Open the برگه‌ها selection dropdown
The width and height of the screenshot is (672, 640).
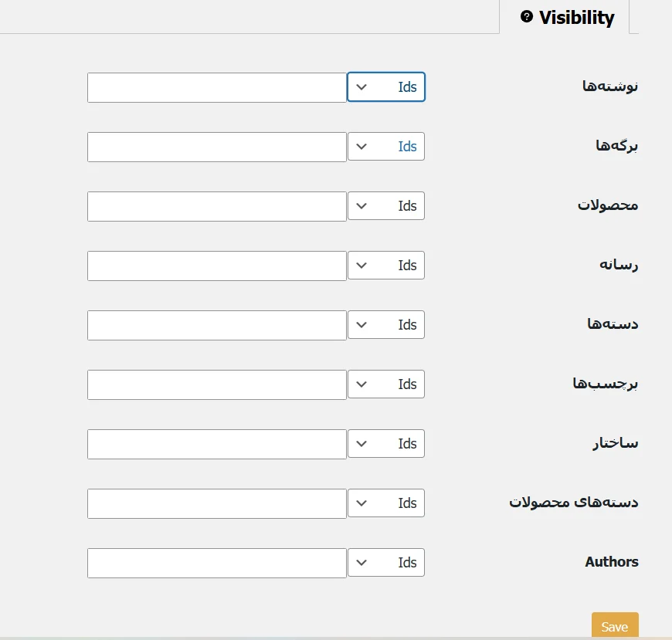[x=361, y=147]
